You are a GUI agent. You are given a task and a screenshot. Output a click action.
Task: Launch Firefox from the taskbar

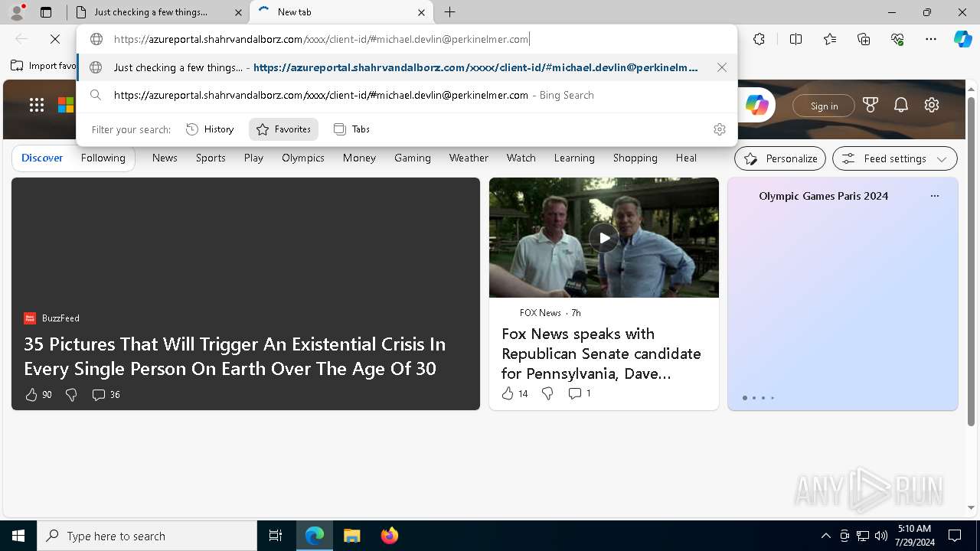click(390, 536)
